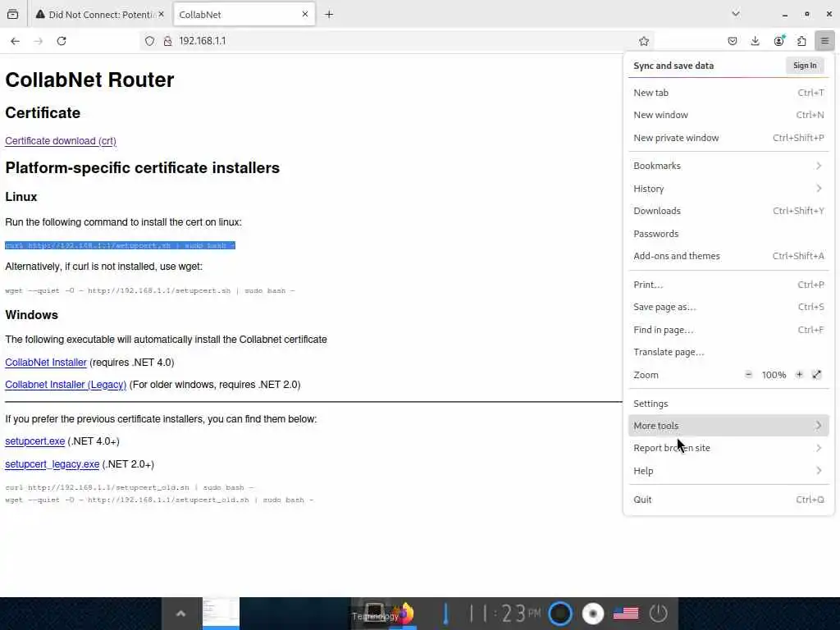
Task: Click the curl setupcert_old.sh command line
Action: pos(129,487)
